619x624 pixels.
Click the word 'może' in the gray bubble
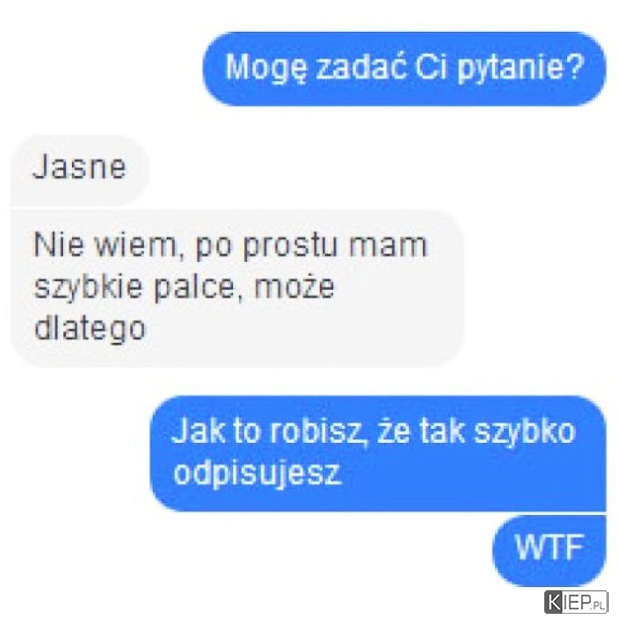point(294,287)
